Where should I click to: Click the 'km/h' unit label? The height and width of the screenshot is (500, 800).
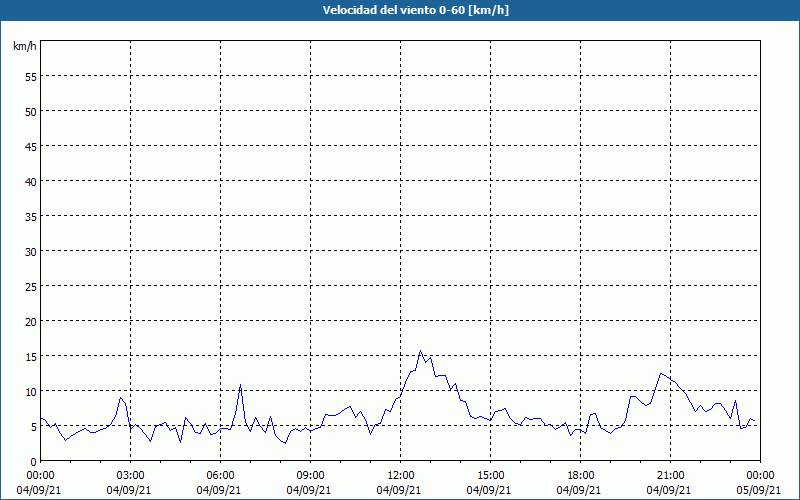click(24, 46)
